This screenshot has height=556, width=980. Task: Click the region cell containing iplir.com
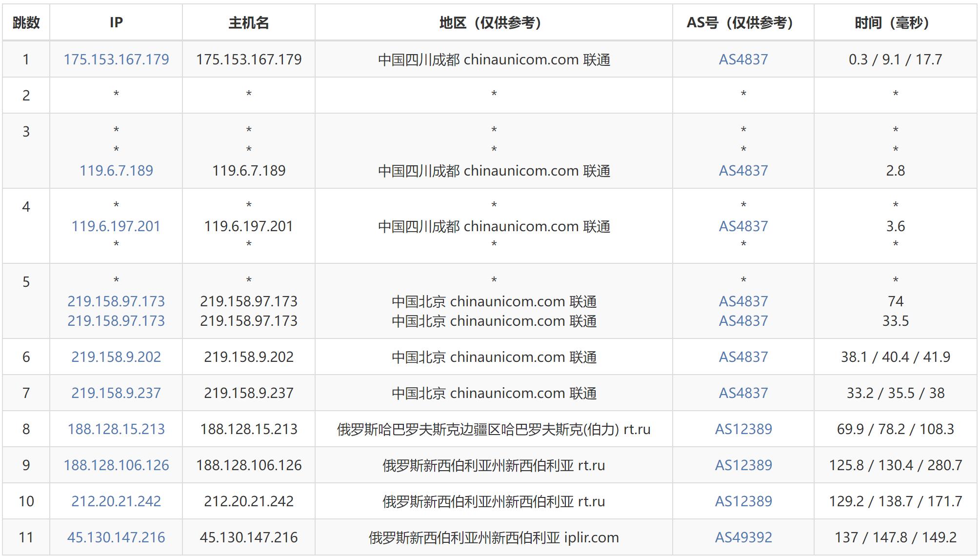coord(494,537)
